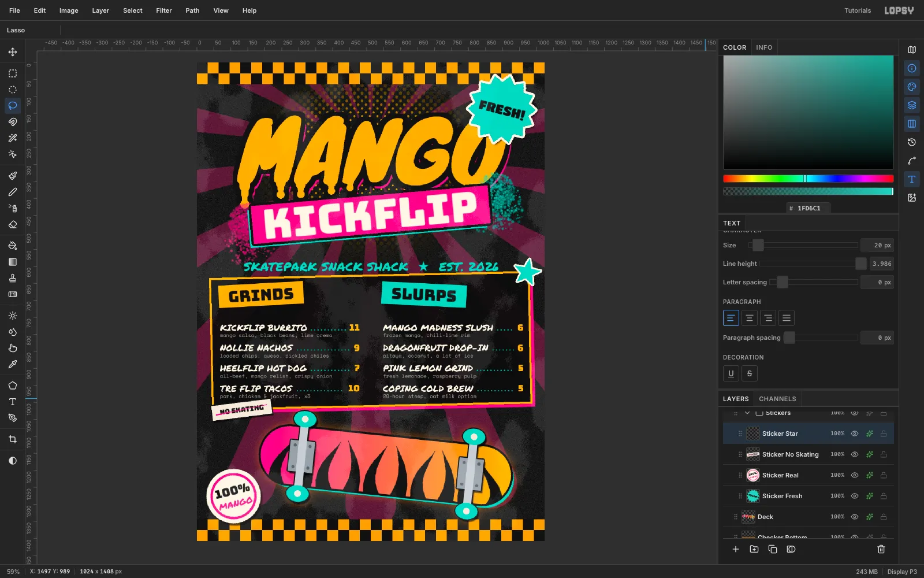Adjust the Letter spacing slider

(x=814, y=282)
